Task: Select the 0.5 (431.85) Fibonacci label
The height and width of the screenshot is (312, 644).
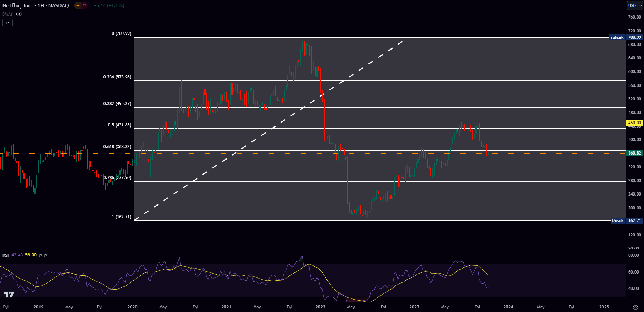Action: click(119, 125)
